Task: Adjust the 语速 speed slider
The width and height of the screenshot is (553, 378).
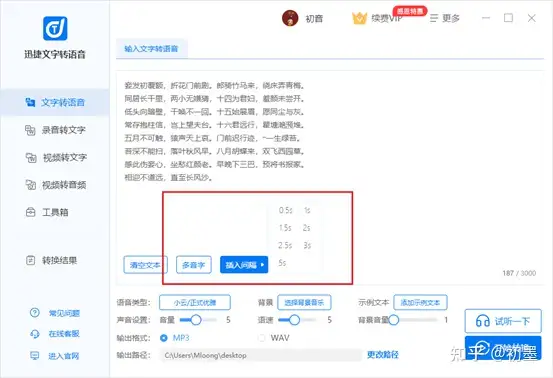Action: [294, 320]
